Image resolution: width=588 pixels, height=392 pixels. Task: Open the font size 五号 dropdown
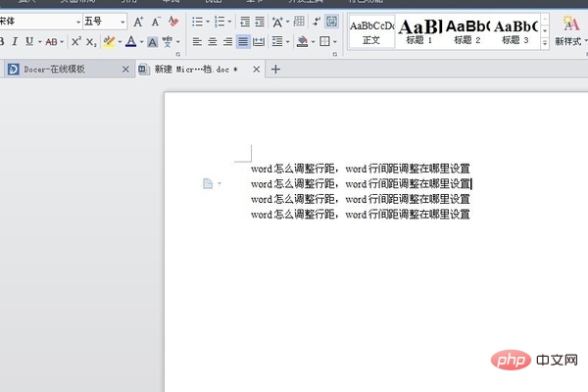[x=122, y=21]
